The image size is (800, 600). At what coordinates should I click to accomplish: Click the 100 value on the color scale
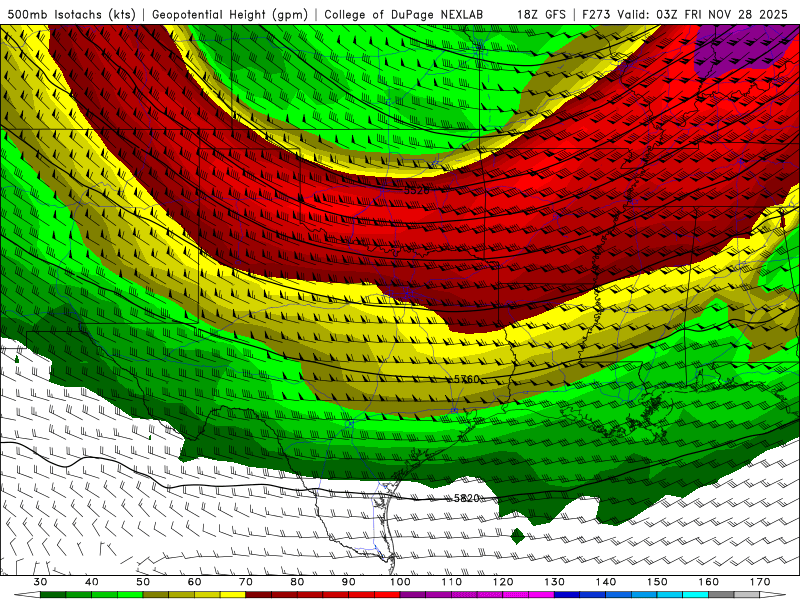click(400, 582)
